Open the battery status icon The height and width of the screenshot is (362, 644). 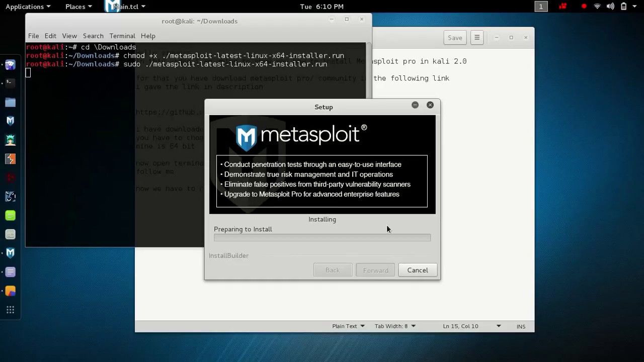[623, 7]
